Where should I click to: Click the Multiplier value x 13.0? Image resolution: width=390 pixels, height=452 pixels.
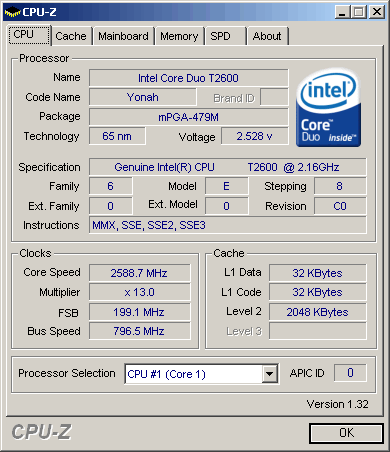[139, 292]
